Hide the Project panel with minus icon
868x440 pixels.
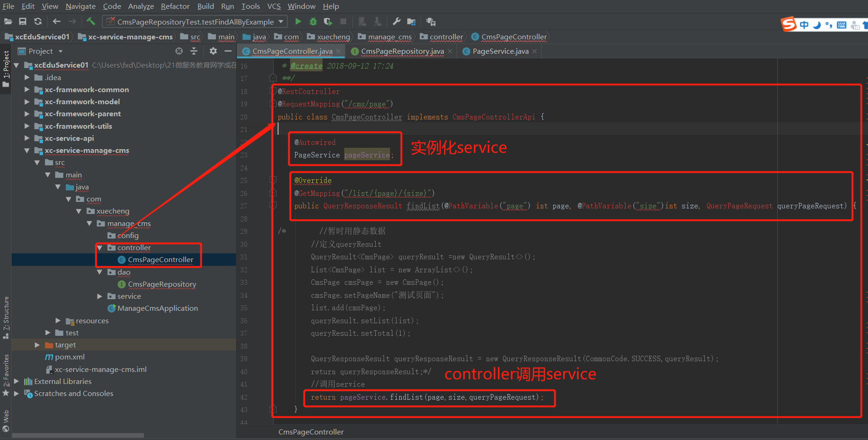click(x=228, y=51)
